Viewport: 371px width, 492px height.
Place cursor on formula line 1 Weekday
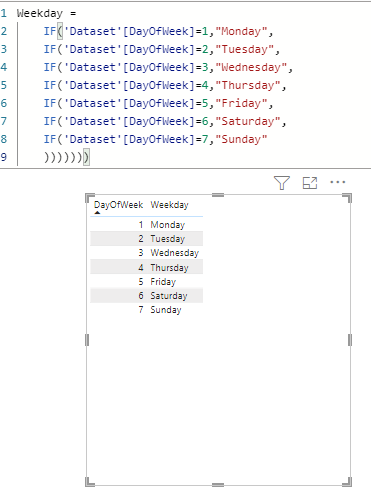[x=39, y=13]
